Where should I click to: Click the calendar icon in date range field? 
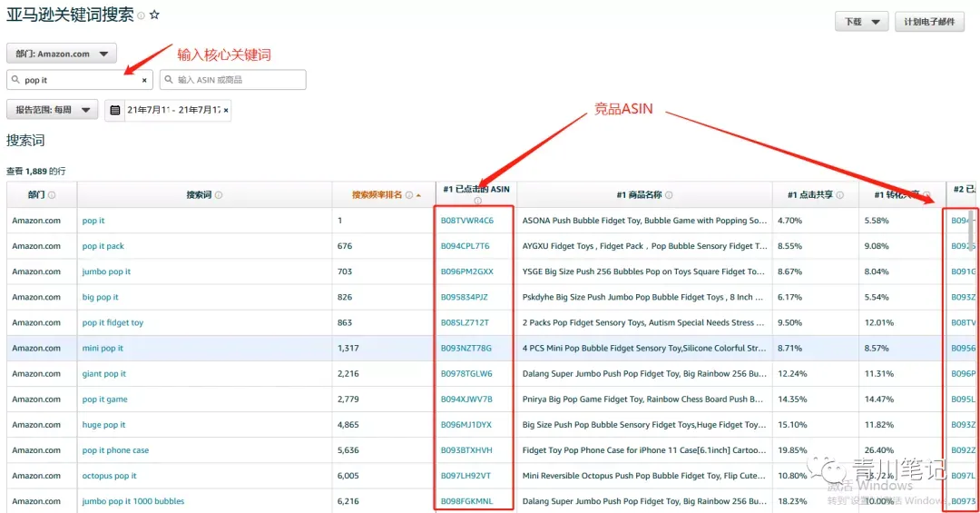point(115,110)
